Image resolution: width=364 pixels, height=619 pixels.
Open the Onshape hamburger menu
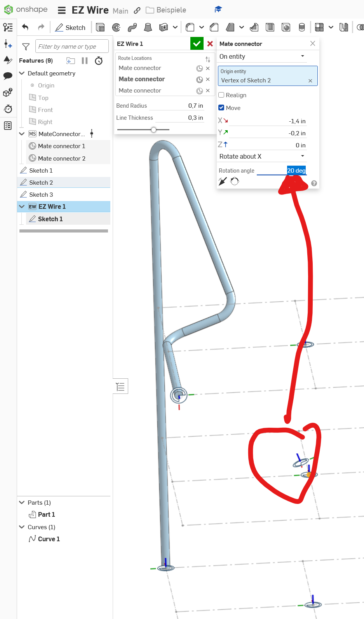[x=62, y=10]
